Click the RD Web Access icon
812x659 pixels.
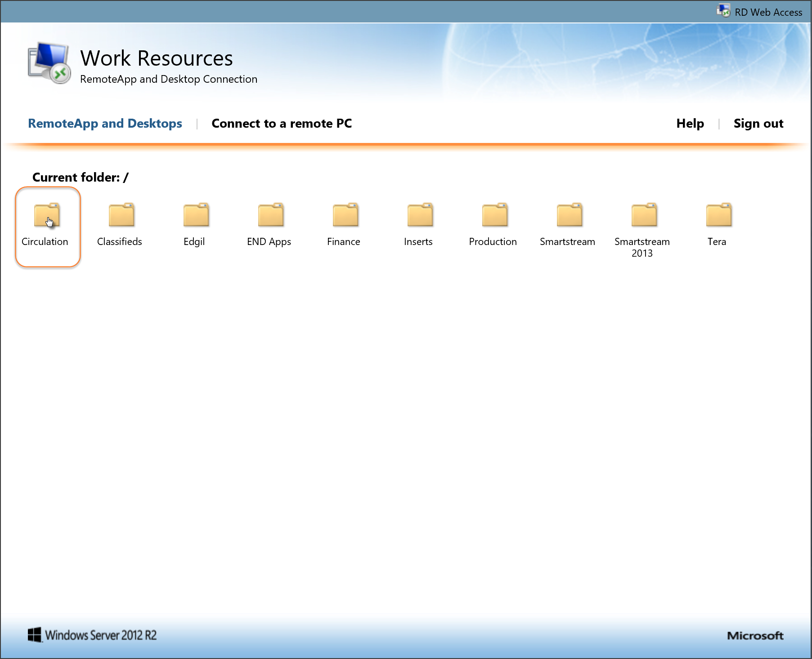point(723,11)
